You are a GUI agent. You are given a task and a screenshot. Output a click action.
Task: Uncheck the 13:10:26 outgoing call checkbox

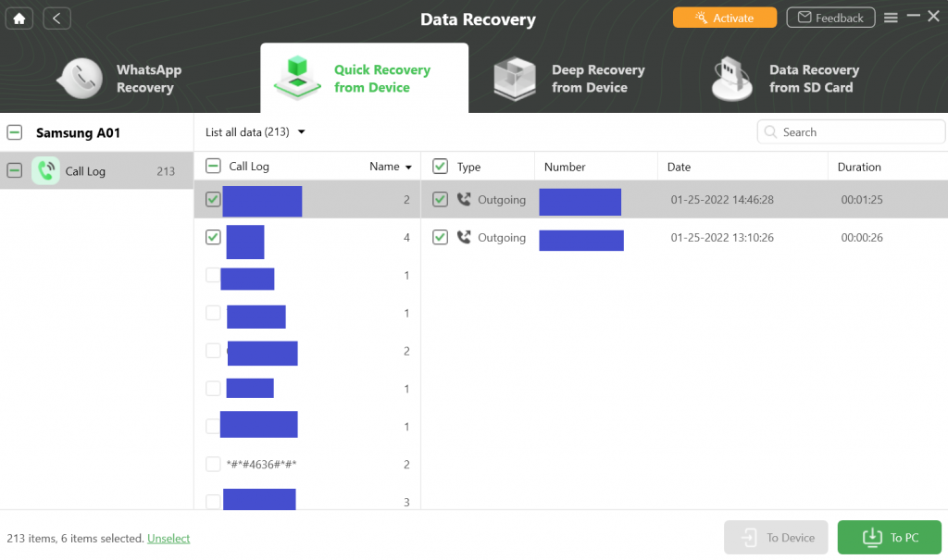(x=440, y=237)
